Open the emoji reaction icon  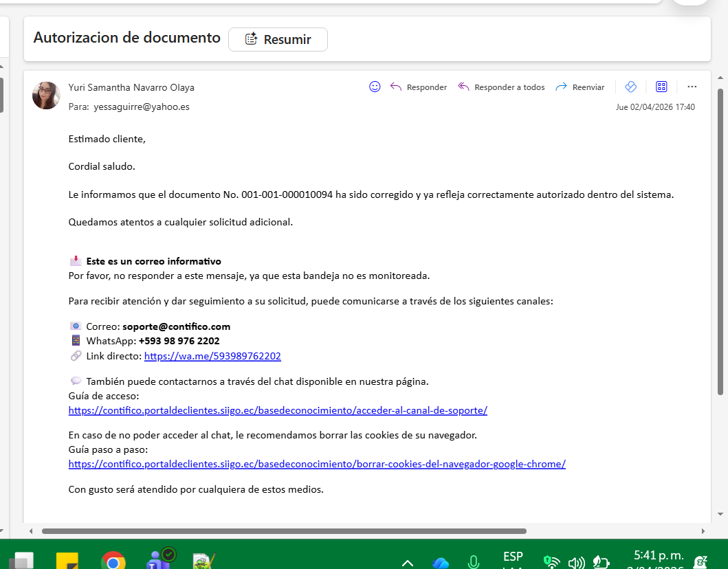click(375, 87)
